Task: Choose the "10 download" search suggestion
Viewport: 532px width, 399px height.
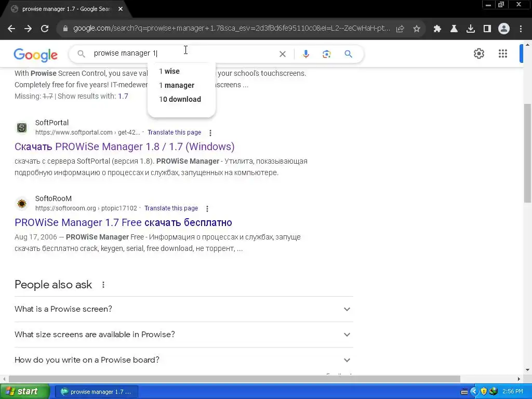Action: pyautogui.click(x=181, y=99)
